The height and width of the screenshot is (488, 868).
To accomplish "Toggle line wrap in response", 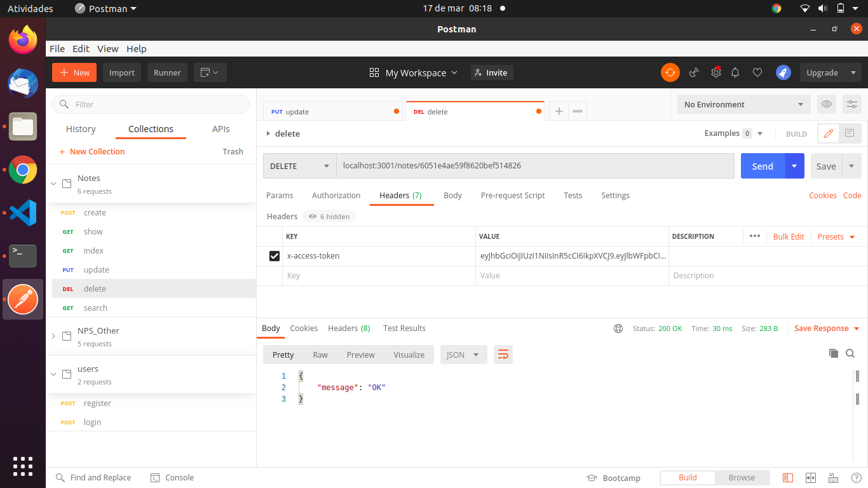I will click(x=503, y=355).
